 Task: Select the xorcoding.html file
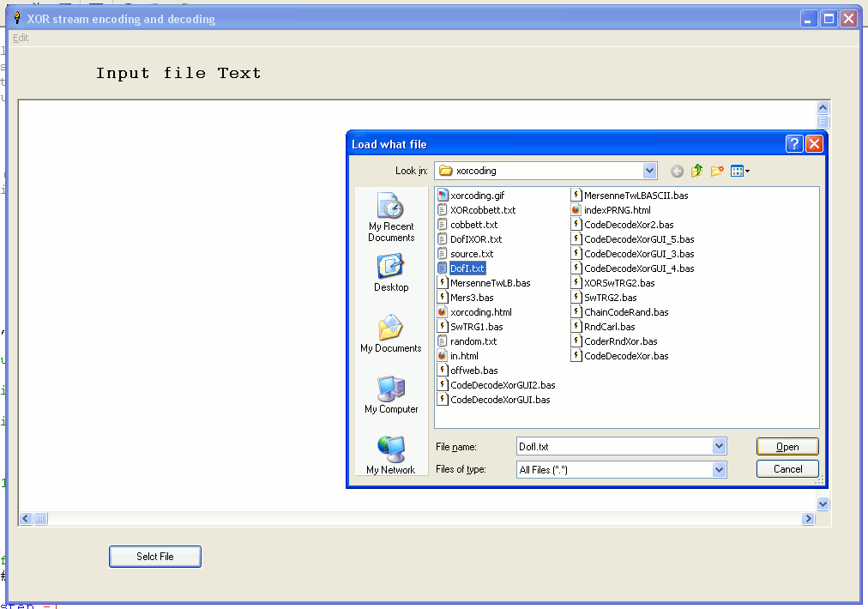tap(480, 312)
